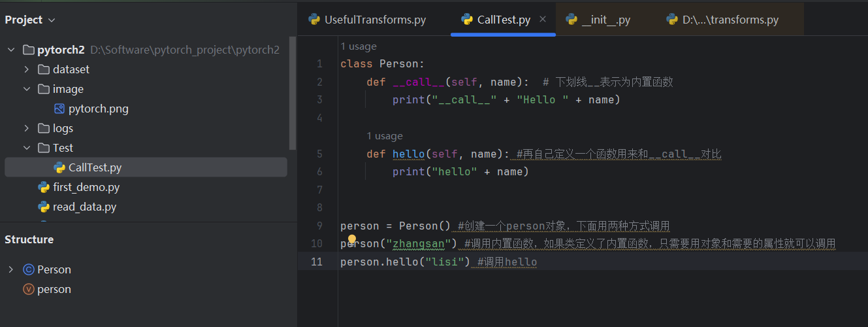Click the '1 usage' hint above def hello
The width and height of the screenshot is (868, 327).
[x=385, y=136]
